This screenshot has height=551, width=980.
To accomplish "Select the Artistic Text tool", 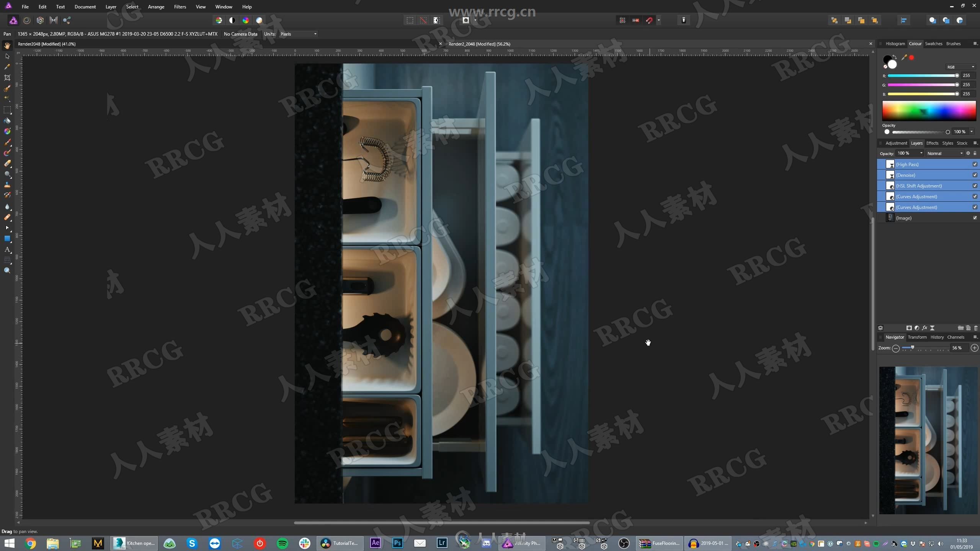I will [7, 249].
